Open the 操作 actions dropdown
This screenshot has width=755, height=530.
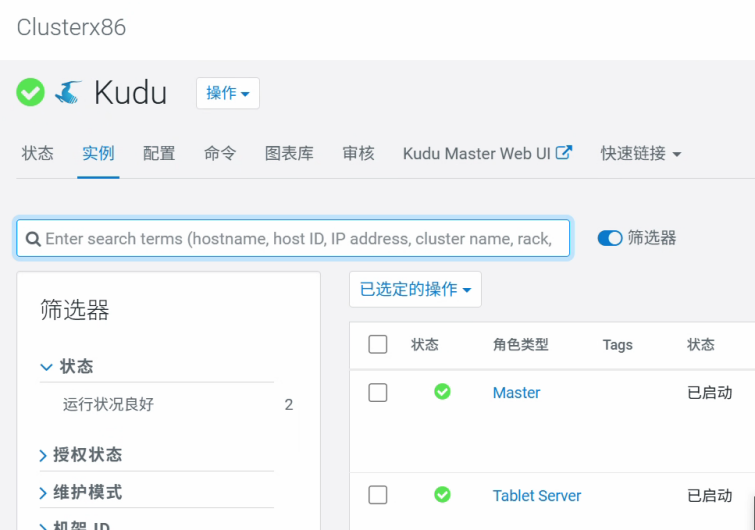tap(228, 93)
